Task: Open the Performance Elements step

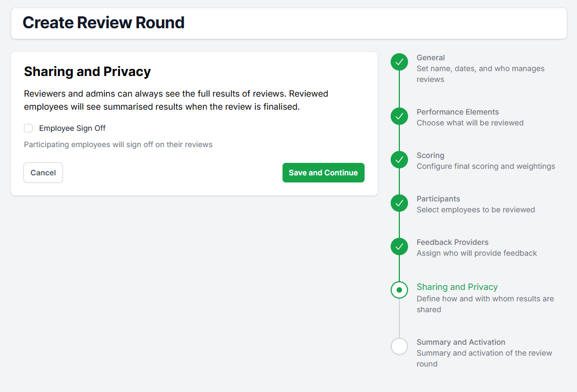Action: pyautogui.click(x=457, y=112)
